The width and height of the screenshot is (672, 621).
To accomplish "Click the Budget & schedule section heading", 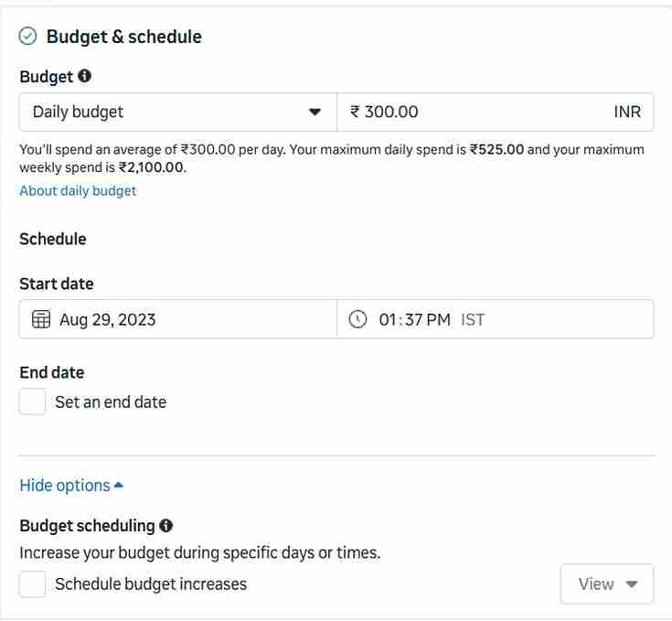I will pos(124,37).
